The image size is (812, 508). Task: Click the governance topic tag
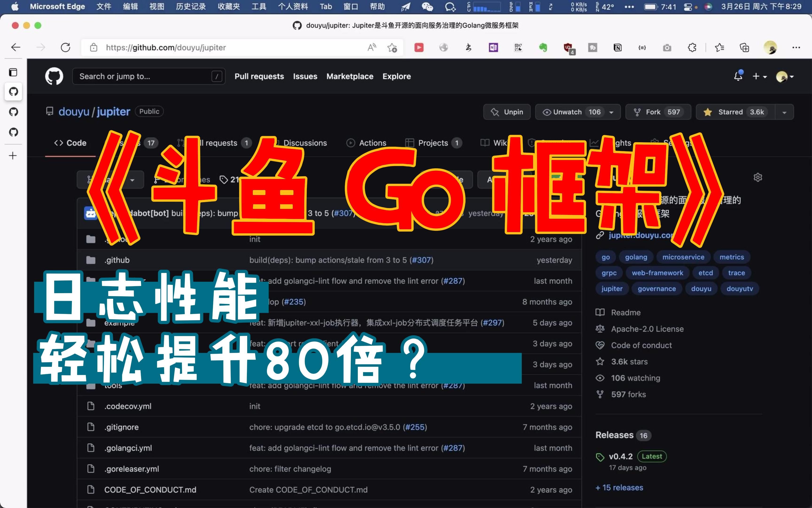tap(657, 289)
